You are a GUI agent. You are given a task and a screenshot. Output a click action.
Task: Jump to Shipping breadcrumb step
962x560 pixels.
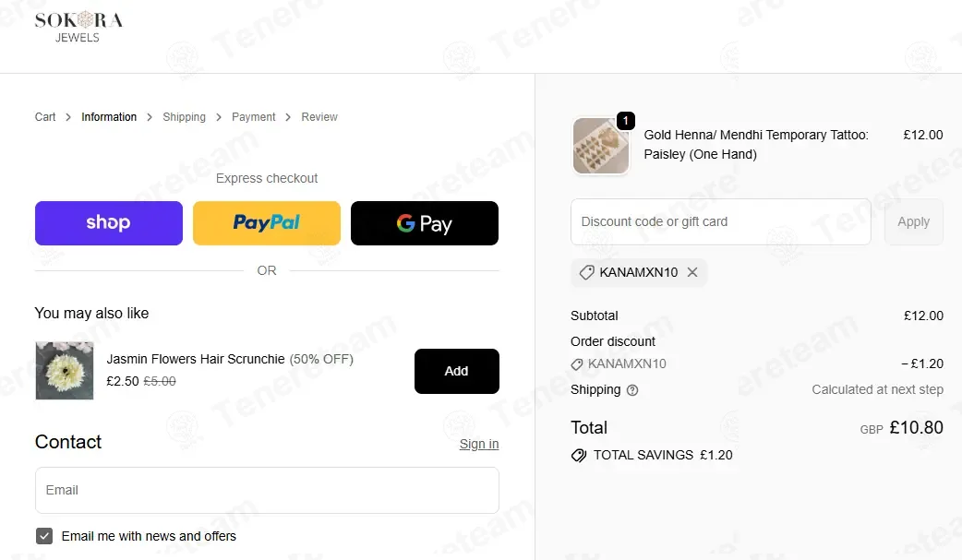(184, 117)
